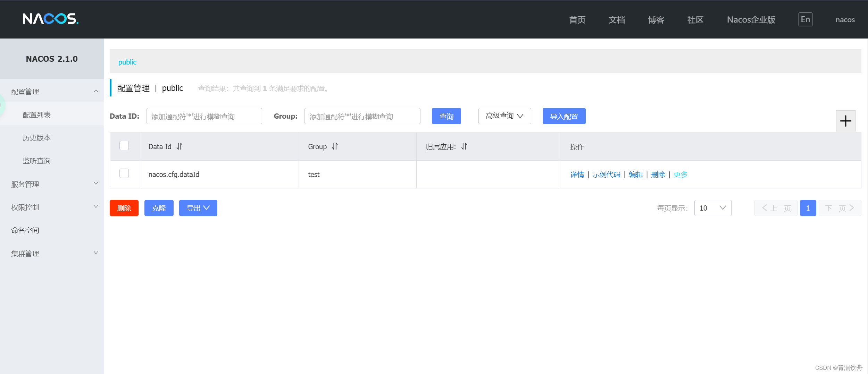The image size is (868, 374).
Task: Focus the Data ID search field
Action: [204, 116]
